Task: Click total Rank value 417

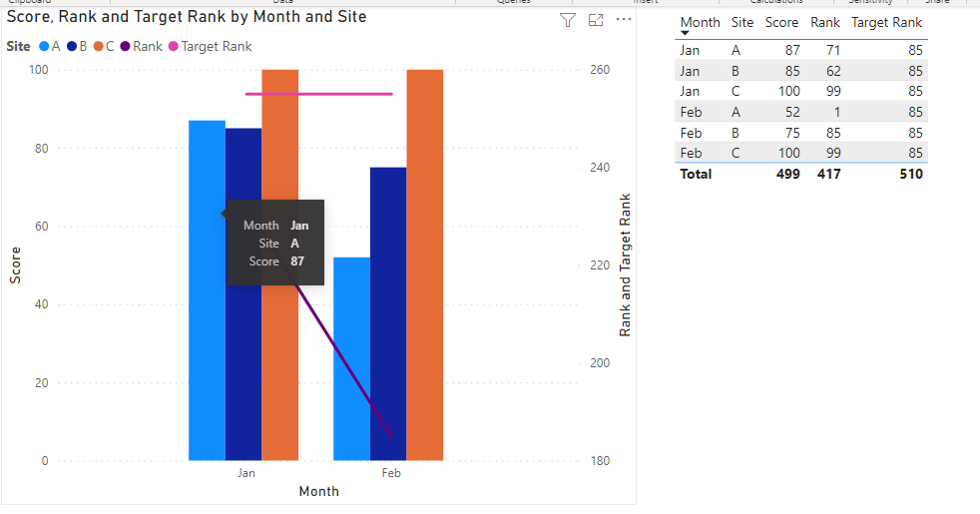Action: point(828,174)
